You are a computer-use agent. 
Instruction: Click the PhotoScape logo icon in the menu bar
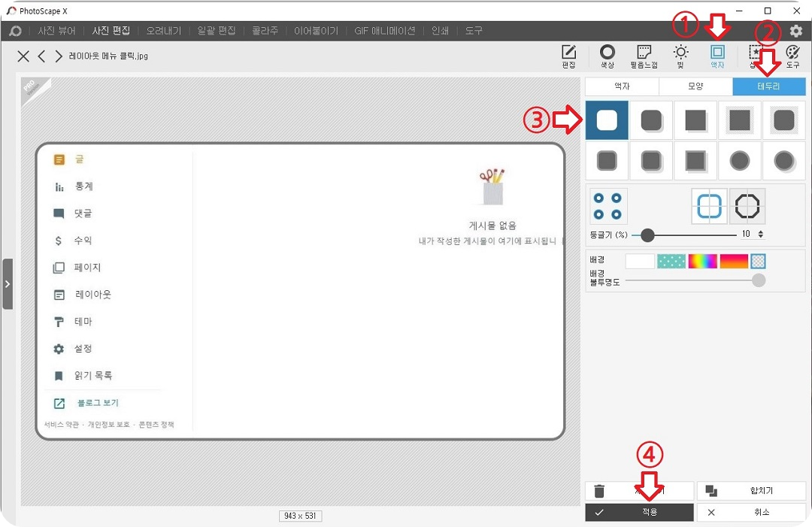click(16, 31)
